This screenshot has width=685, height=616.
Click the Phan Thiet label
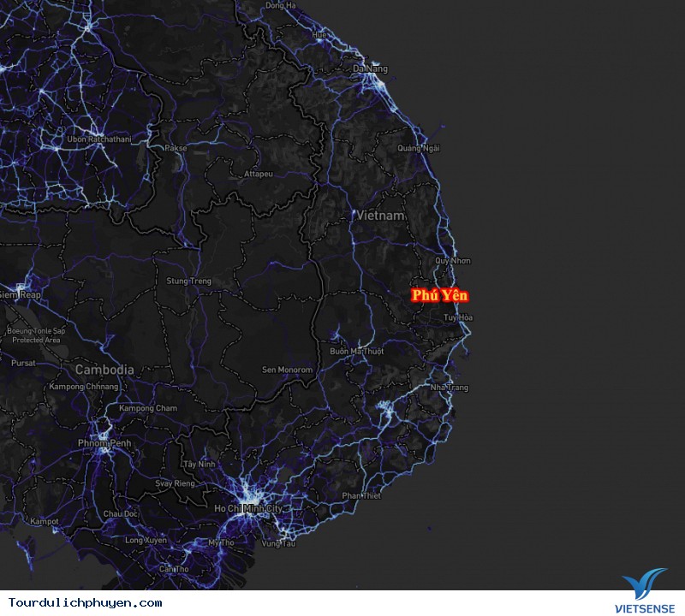click(x=360, y=495)
